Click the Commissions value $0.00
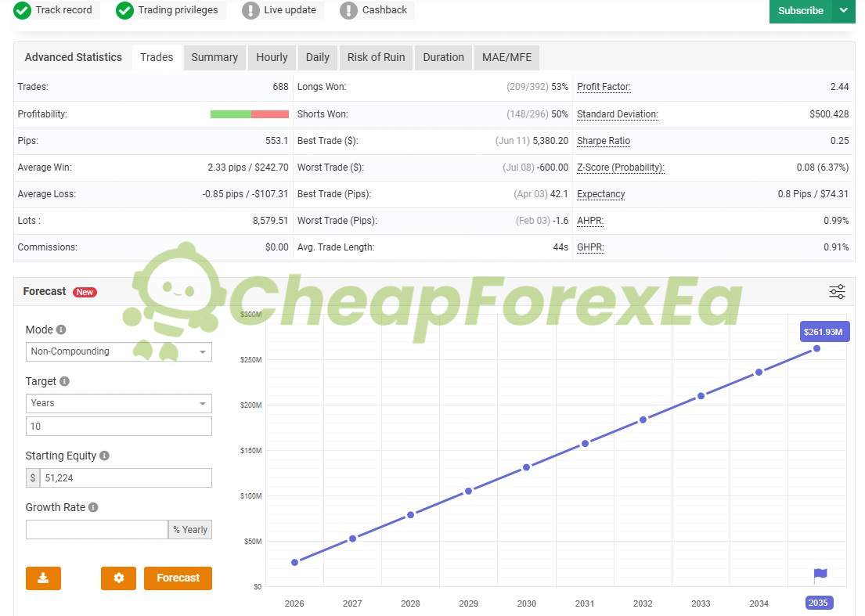The height and width of the screenshot is (616, 865). pyautogui.click(x=277, y=247)
